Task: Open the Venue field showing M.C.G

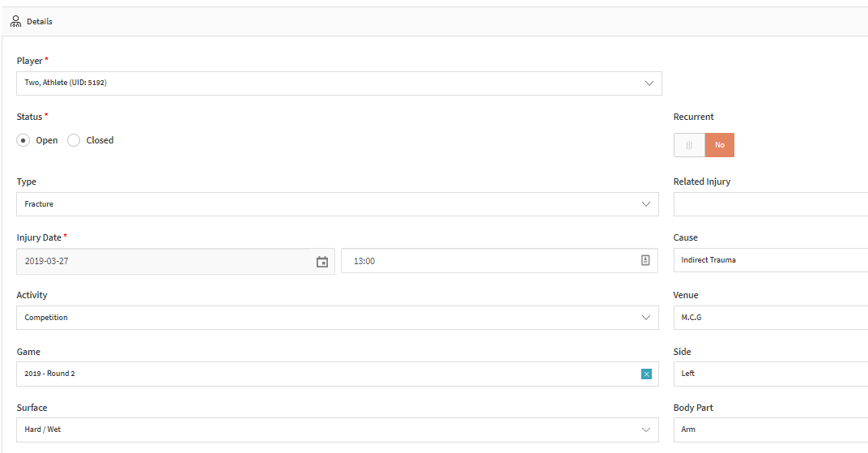Action: coord(771,318)
